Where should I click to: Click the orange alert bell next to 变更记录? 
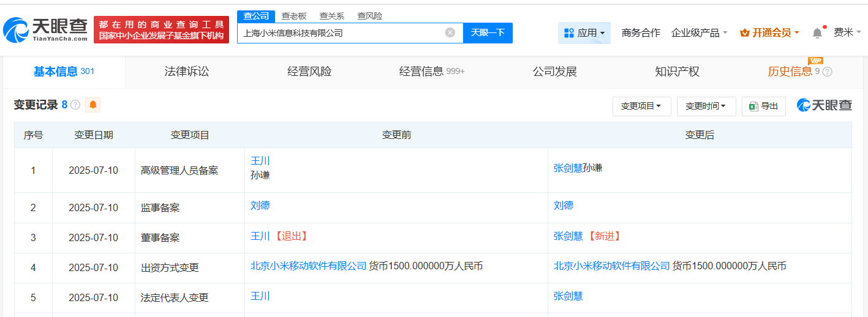coord(93,105)
